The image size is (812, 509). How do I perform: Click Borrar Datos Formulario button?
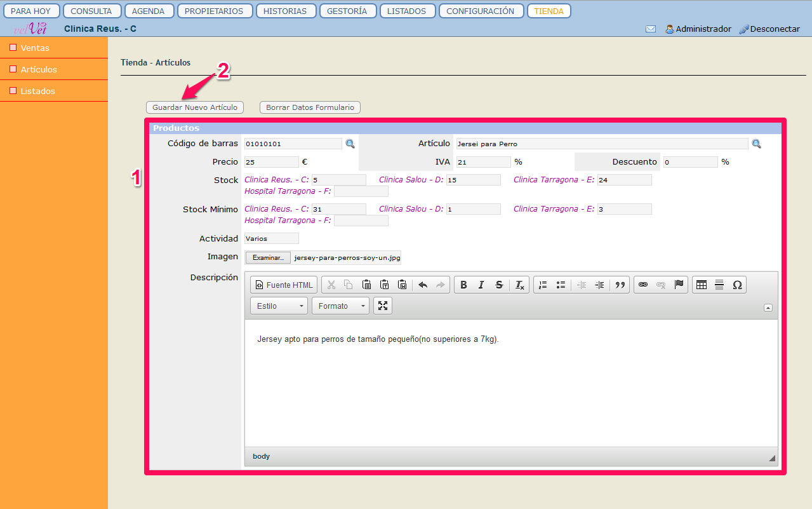tap(310, 107)
